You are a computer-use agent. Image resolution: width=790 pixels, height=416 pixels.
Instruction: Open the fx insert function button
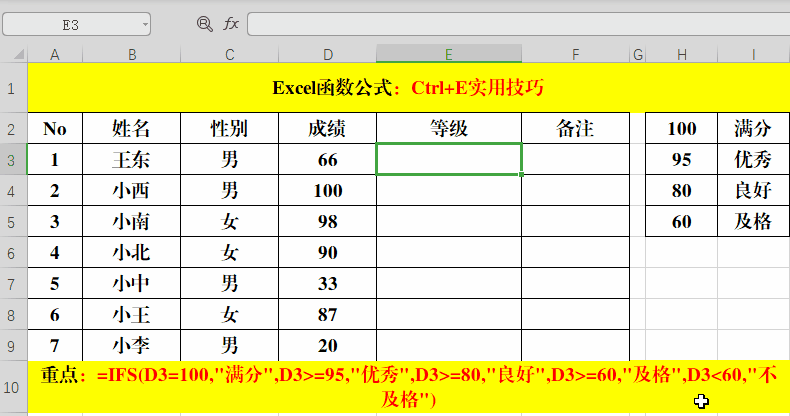tap(231, 24)
